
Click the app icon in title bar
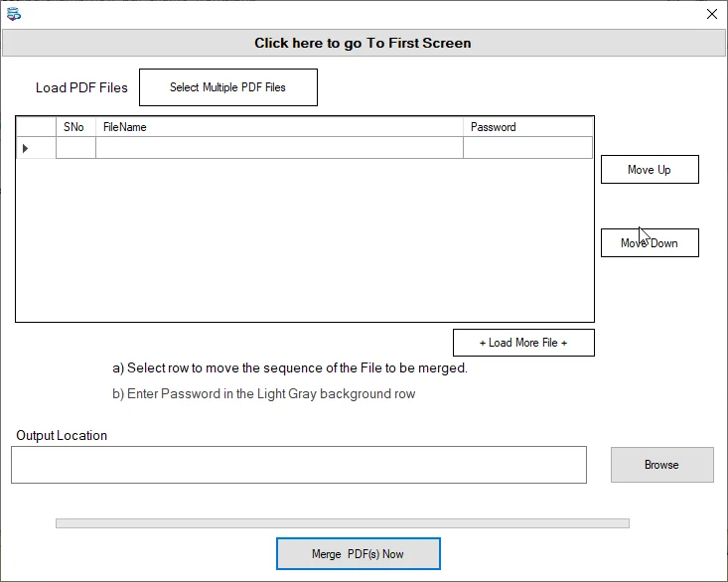(x=14, y=14)
